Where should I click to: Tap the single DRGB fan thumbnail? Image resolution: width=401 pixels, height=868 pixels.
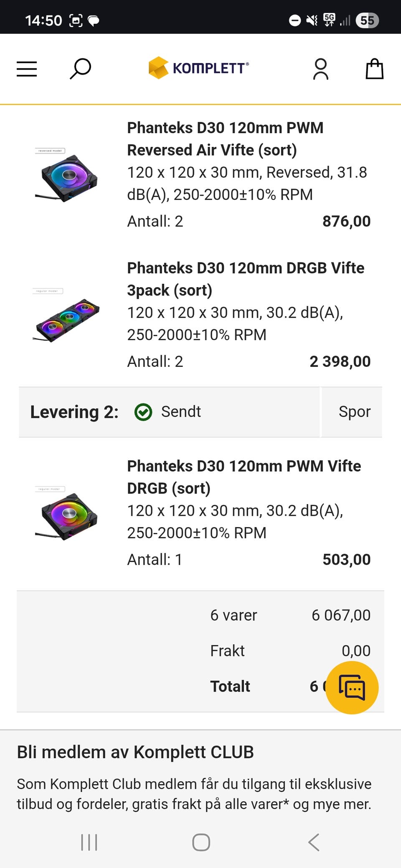click(67, 514)
